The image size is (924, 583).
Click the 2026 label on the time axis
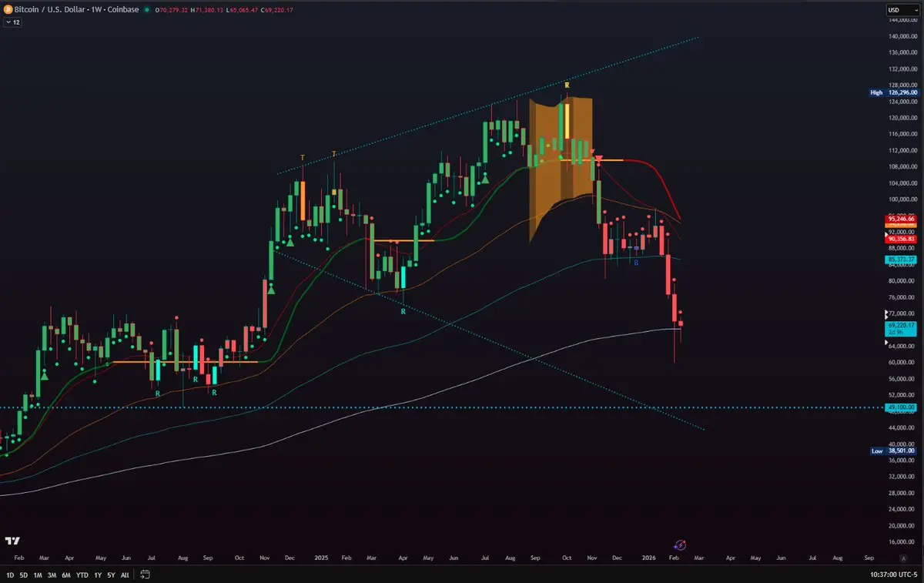coord(648,557)
